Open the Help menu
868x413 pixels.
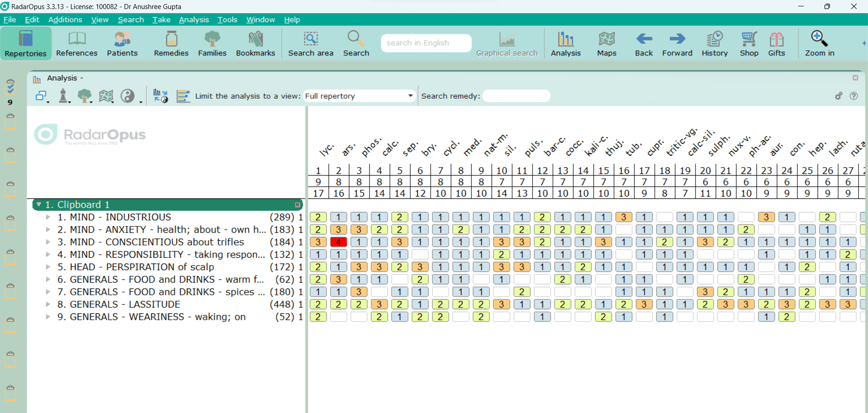292,19
